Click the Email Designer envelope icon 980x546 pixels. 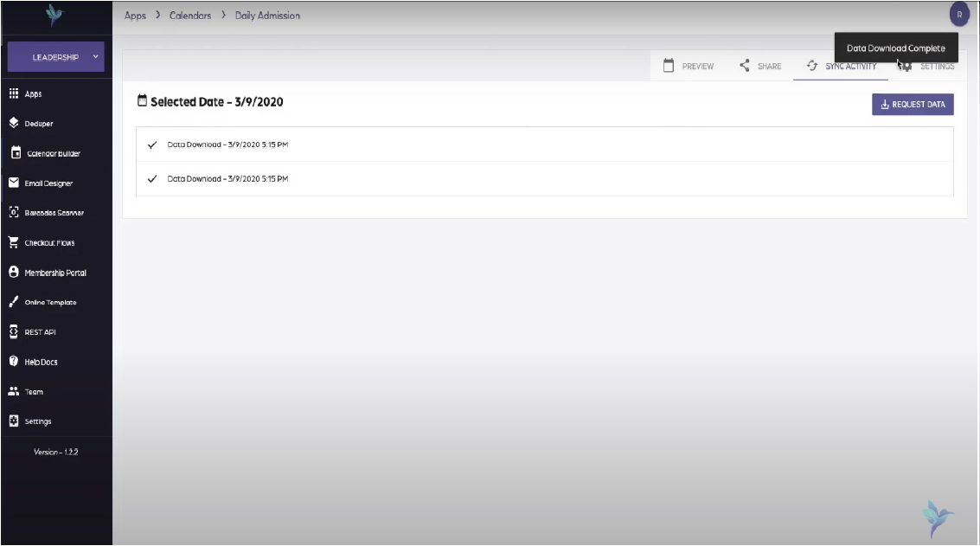click(x=13, y=183)
